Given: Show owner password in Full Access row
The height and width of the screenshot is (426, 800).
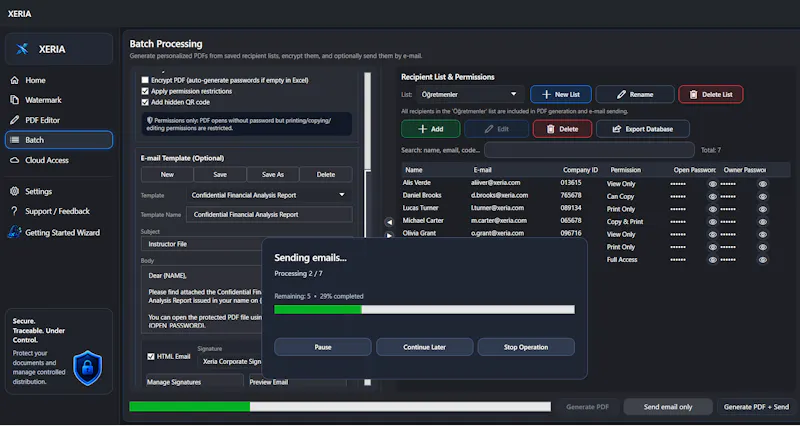Looking at the screenshot, I should coord(762,260).
